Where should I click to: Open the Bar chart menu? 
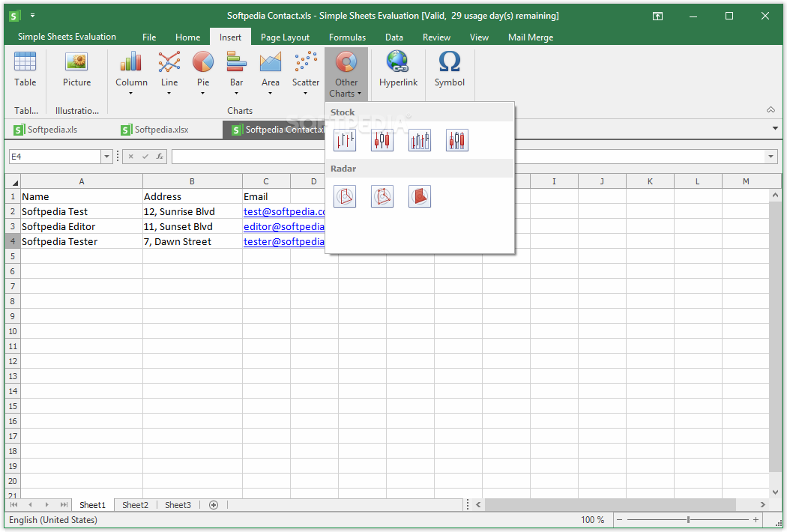click(236, 73)
